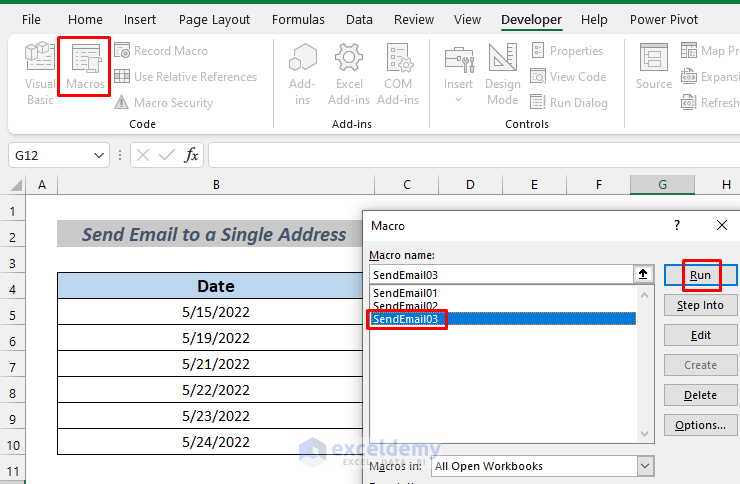Click the Date header cell
740x484 pixels.
tap(210, 286)
